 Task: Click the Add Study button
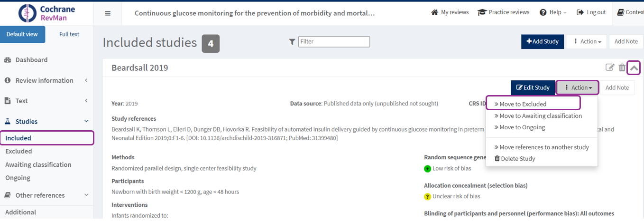(542, 42)
